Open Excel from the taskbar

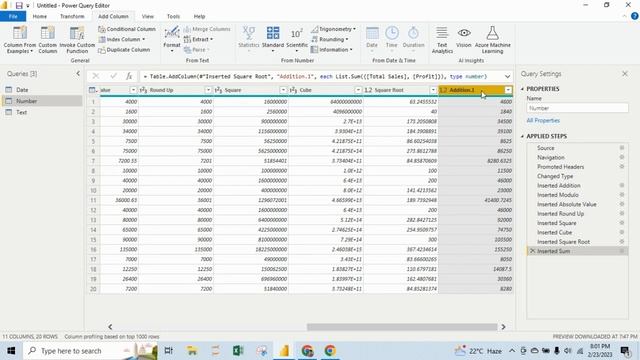(x=238, y=351)
